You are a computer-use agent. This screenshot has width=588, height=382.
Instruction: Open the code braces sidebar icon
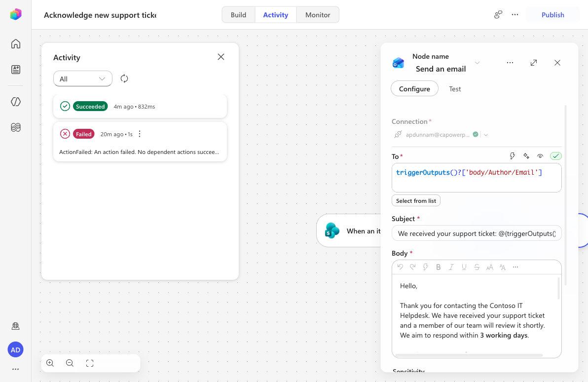16,102
